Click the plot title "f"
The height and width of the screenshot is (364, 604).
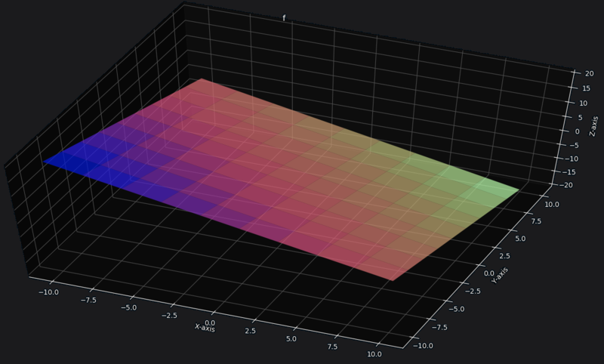tap(285, 18)
